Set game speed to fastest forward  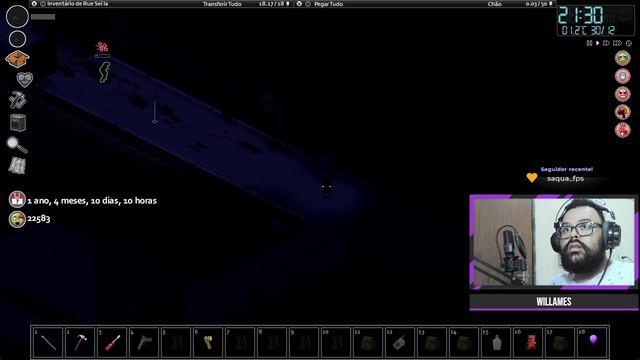click(x=617, y=43)
